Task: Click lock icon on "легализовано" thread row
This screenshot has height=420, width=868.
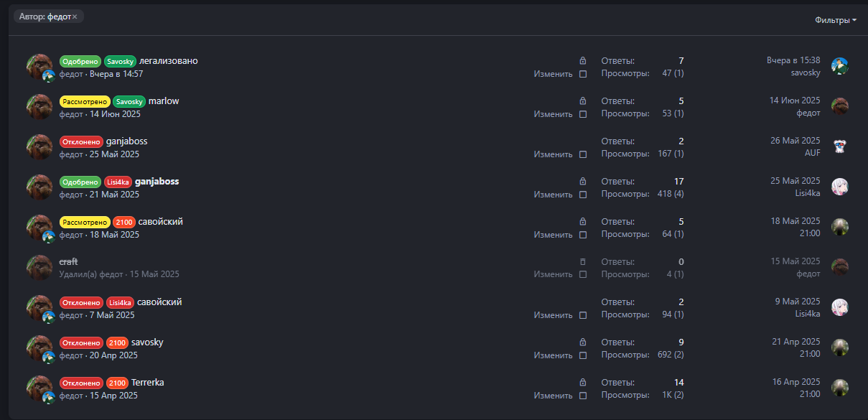Action: pos(583,61)
